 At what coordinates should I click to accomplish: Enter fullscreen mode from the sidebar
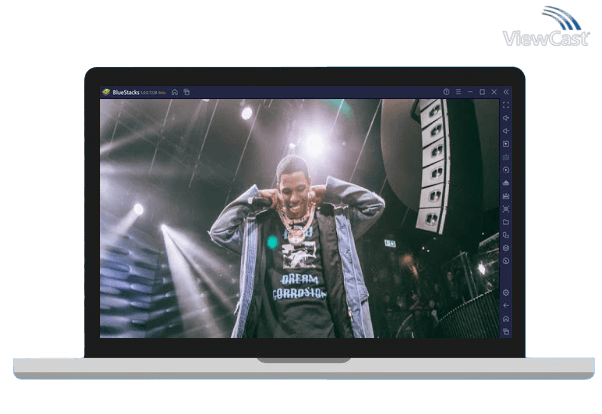click(506, 105)
